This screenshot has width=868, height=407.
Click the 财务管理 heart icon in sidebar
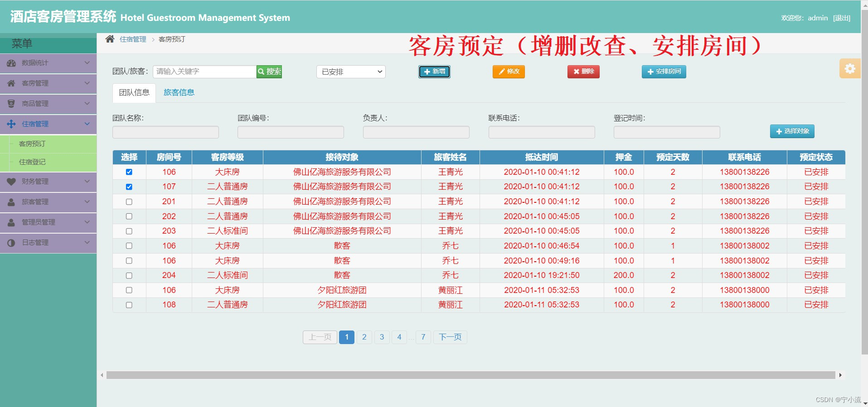pyautogui.click(x=11, y=182)
